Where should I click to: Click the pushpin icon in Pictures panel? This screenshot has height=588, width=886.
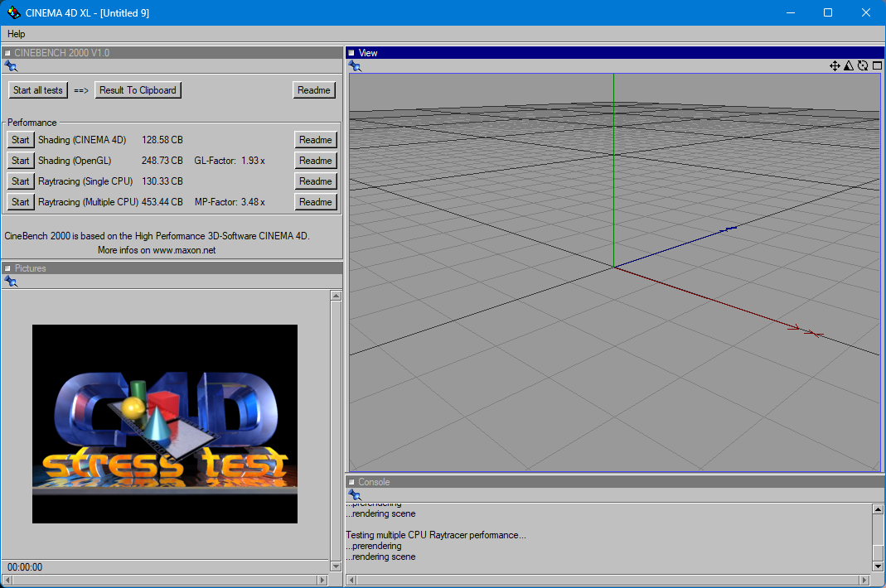(10, 282)
